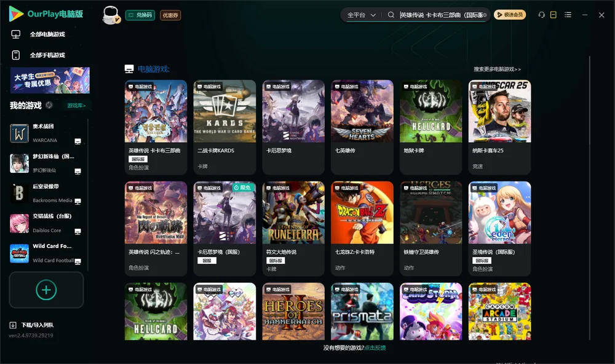Viewport: 615px width, 364px height.
Task: Click the 国际服 tag on 卡卡布三部曲 card
Action: tap(138, 159)
